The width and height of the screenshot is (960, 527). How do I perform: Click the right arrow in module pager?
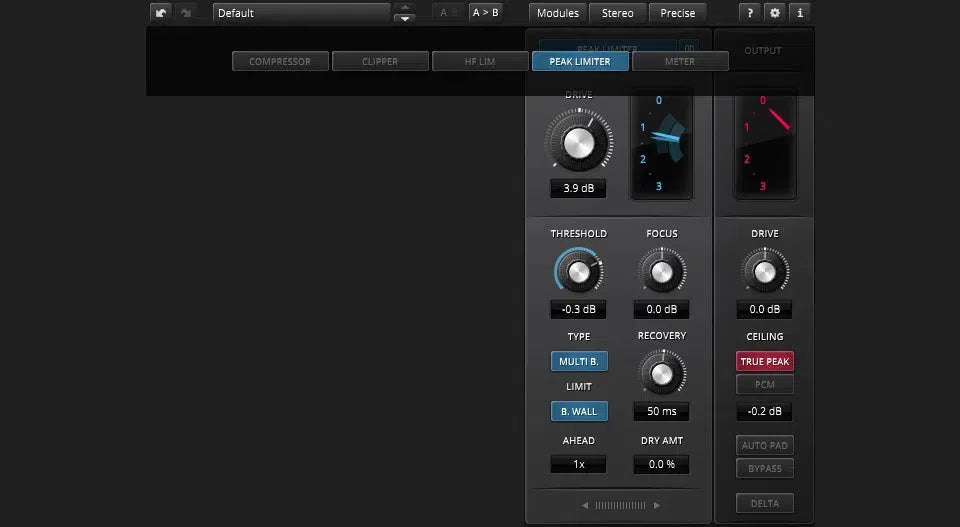tap(656, 506)
